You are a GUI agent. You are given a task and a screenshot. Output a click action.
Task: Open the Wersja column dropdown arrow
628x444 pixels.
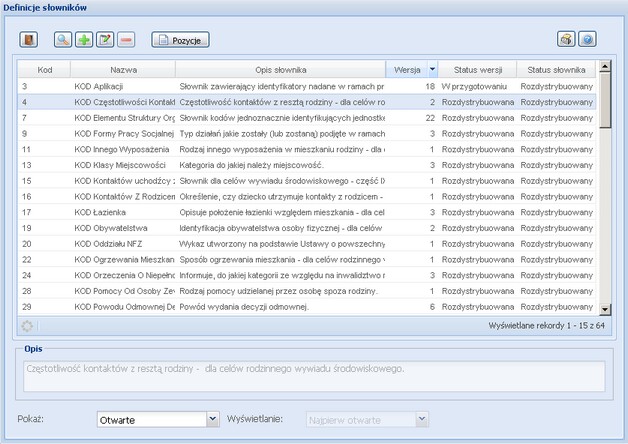[432, 70]
